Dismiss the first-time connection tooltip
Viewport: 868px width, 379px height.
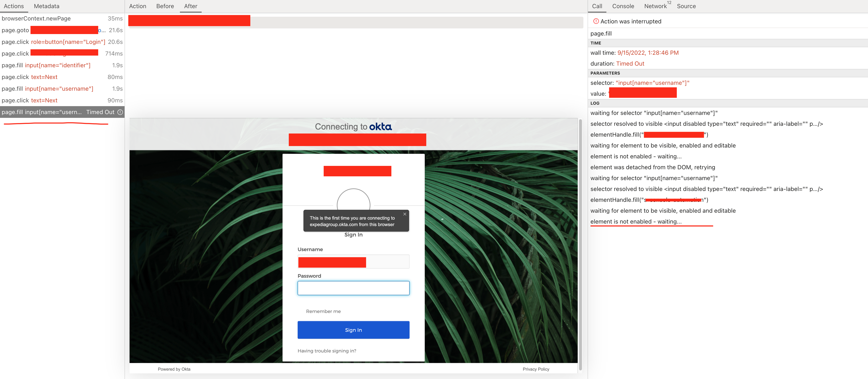405,214
